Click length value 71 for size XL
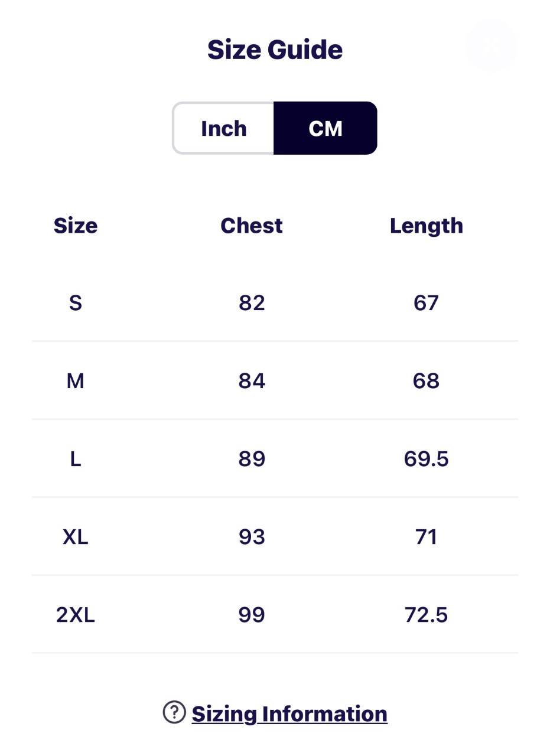 click(x=426, y=537)
